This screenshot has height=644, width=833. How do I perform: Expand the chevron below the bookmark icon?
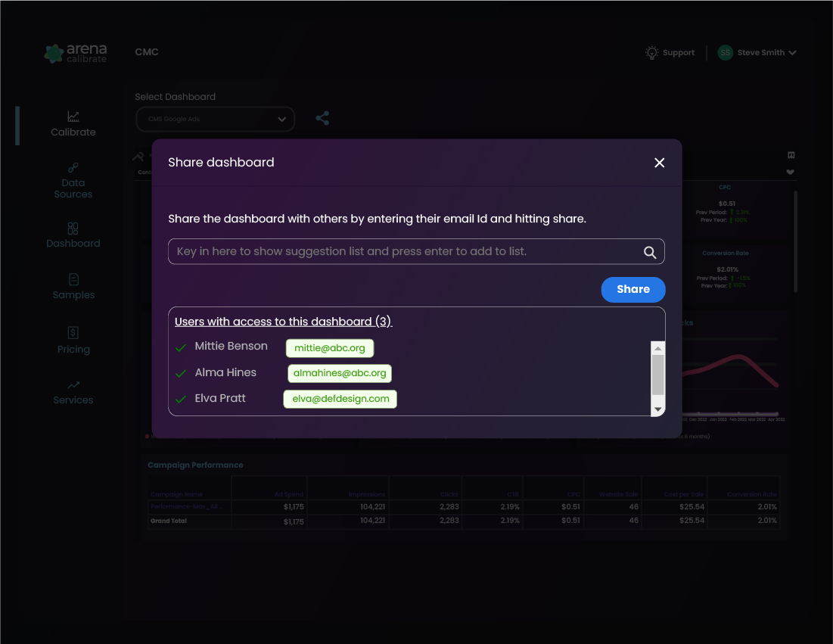point(791,172)
